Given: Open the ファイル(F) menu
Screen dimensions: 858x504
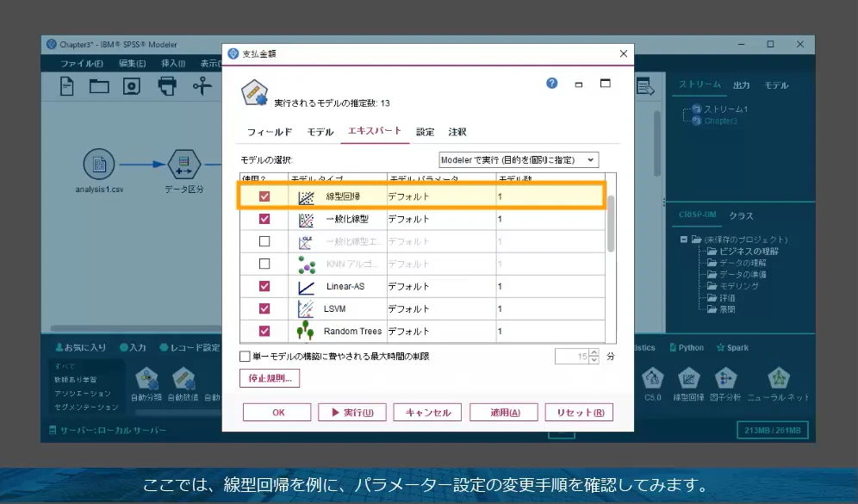Looking at the screenshot, I should [82, 64].
